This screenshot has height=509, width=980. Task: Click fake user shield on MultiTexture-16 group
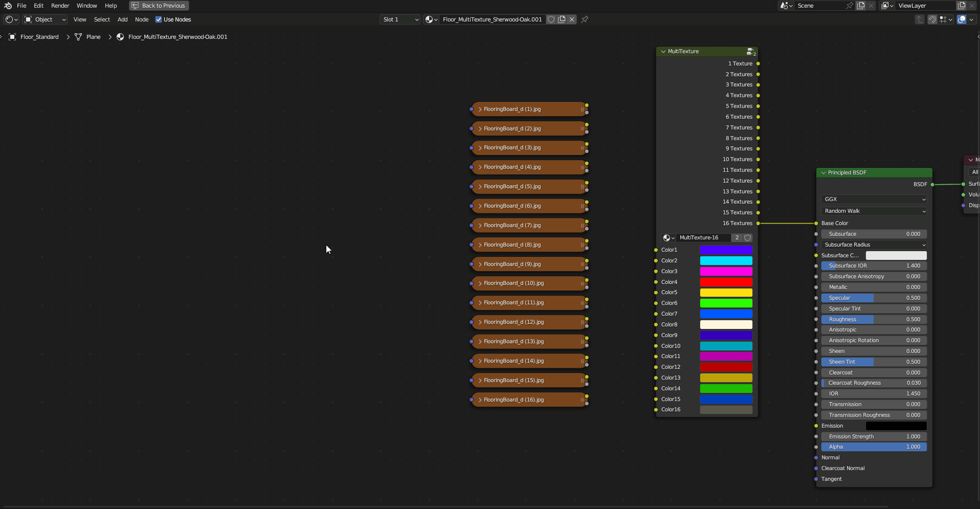(748, 238)
